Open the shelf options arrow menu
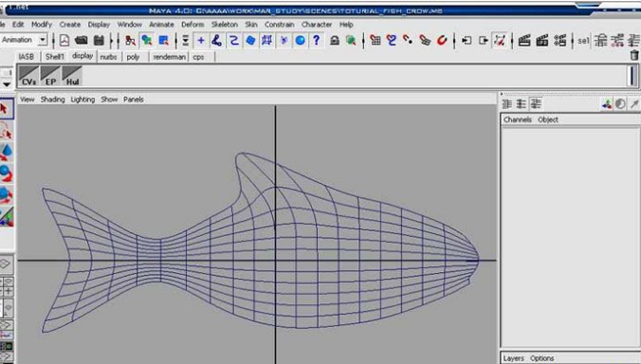Viewport: 641px width, 364px height. click(x=7, y=84)
